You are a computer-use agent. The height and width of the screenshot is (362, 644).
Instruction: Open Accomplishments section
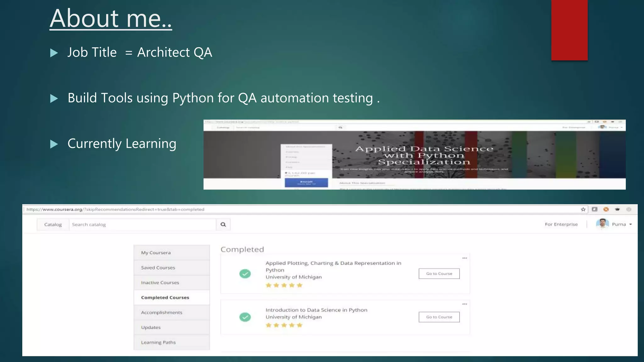click(x=172, y=312)
